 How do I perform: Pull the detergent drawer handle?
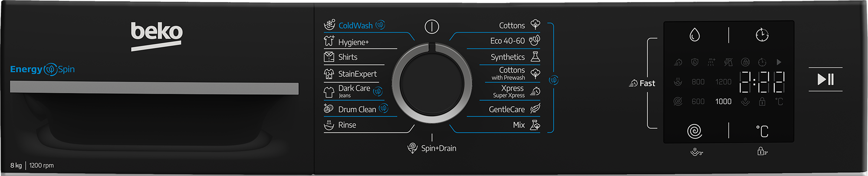tap(154, 88)
